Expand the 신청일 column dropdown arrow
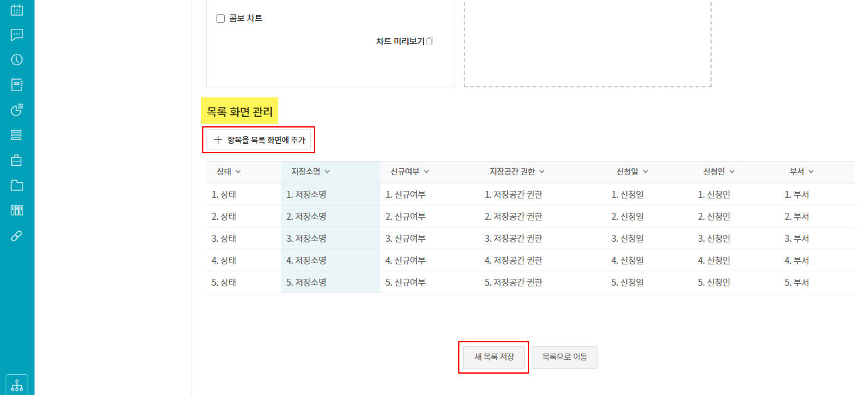This screenshot has height=395, width=868. [x=645, y=172]
